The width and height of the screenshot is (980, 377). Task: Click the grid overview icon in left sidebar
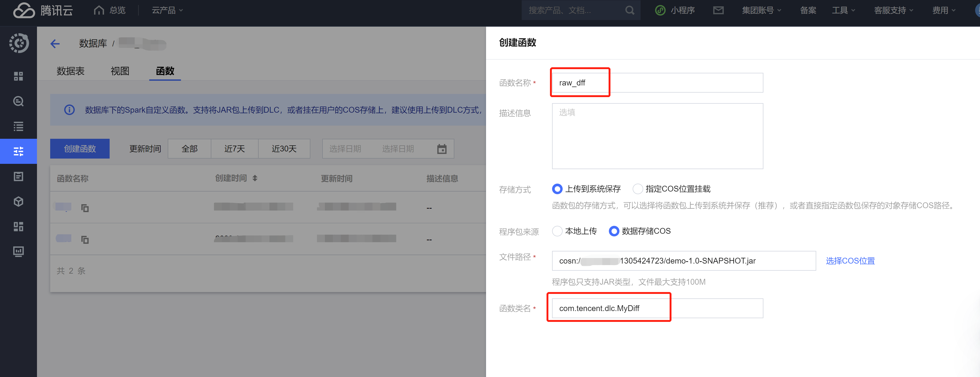click(x=18, y=76)
